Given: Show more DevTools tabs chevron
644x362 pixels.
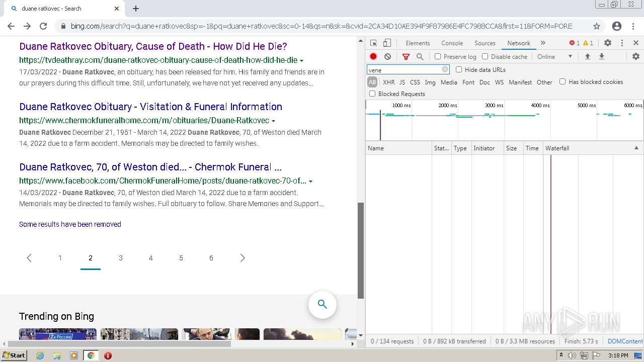Looking at the screenshot, I should pos(543,43).
